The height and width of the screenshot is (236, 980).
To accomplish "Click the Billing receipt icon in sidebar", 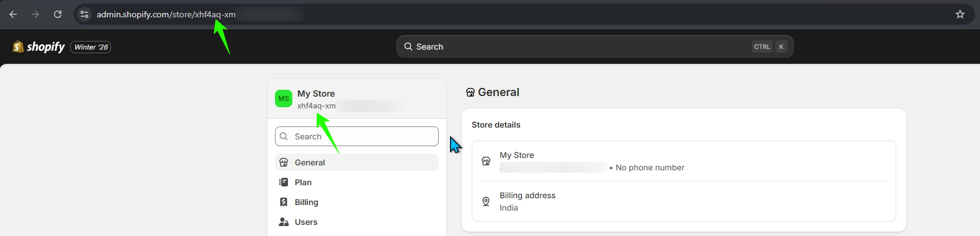I will click(284, 202).
